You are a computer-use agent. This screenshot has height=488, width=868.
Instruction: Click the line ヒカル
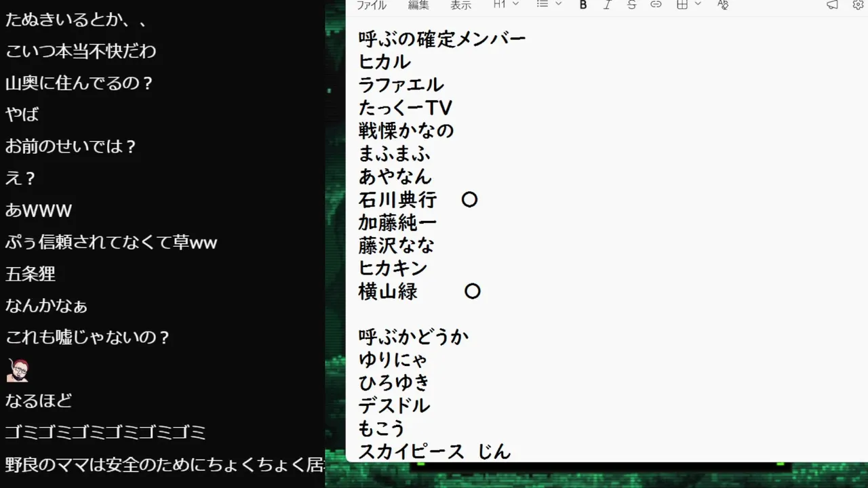coord(384,62)
